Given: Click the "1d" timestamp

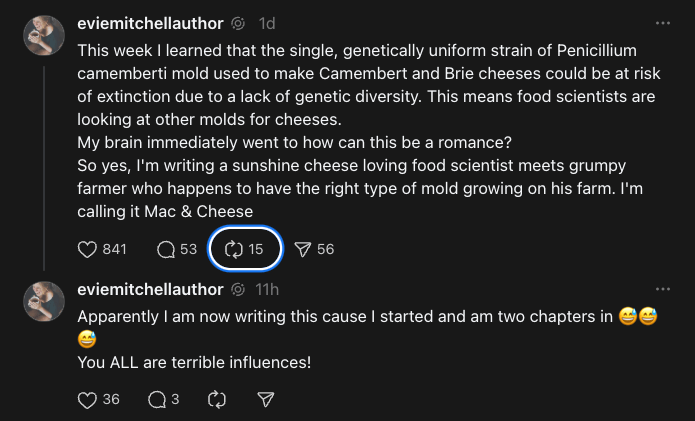Looking at the screenshot, I should tap(267, 23).
